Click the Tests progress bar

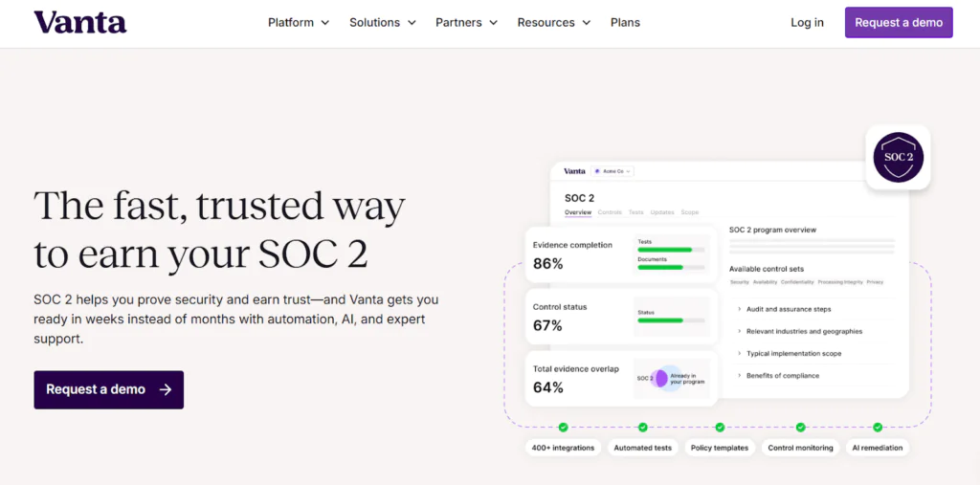671,250
